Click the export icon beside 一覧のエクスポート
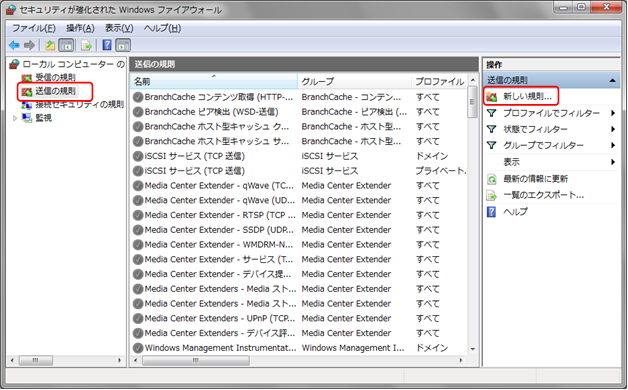 point(492,195)
